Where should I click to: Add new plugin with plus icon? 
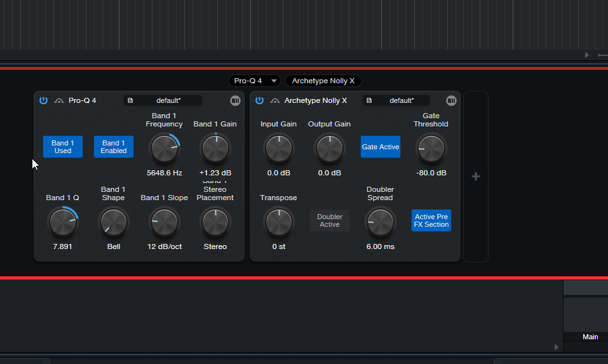tap(476, 177)
